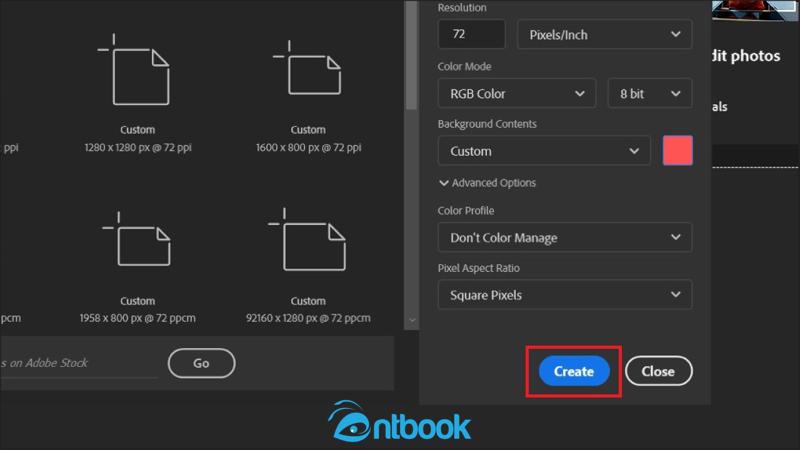This screenshot has height=450, width=800.
Task: Click the red background color swatch
Action: pos(678,151)
